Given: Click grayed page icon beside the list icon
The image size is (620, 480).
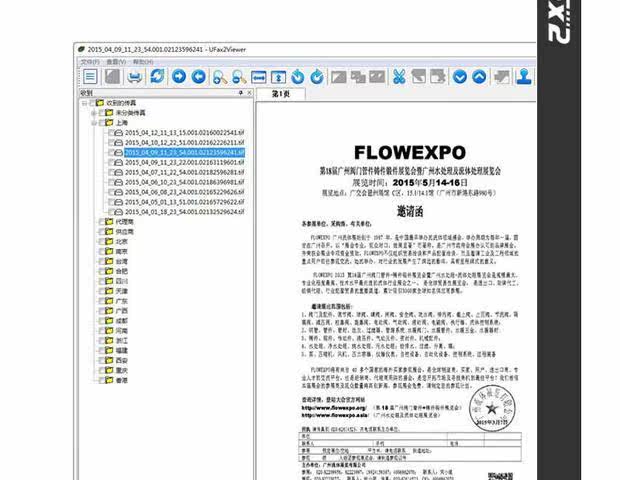Looking at the screenshot, I should [112, 77].
